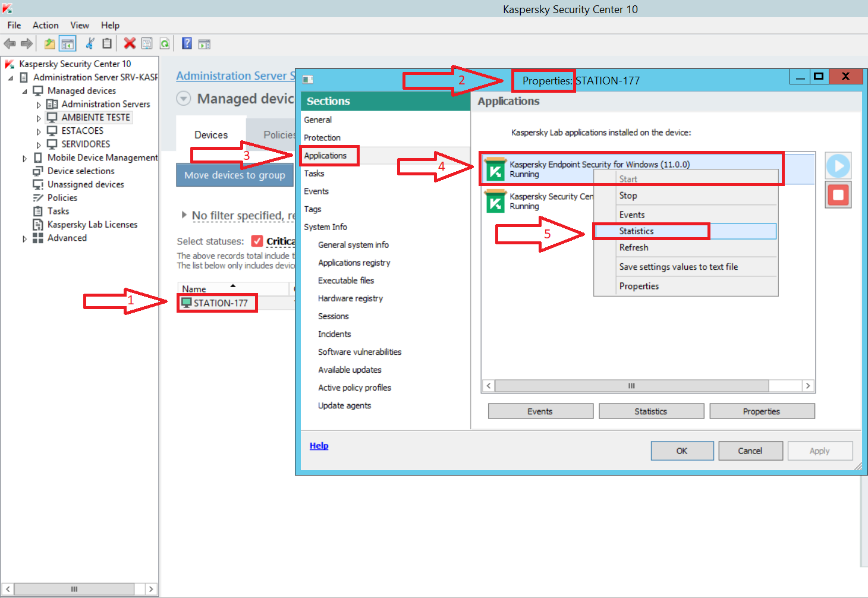Open Properties from the toolbar icon

point(147,43)
